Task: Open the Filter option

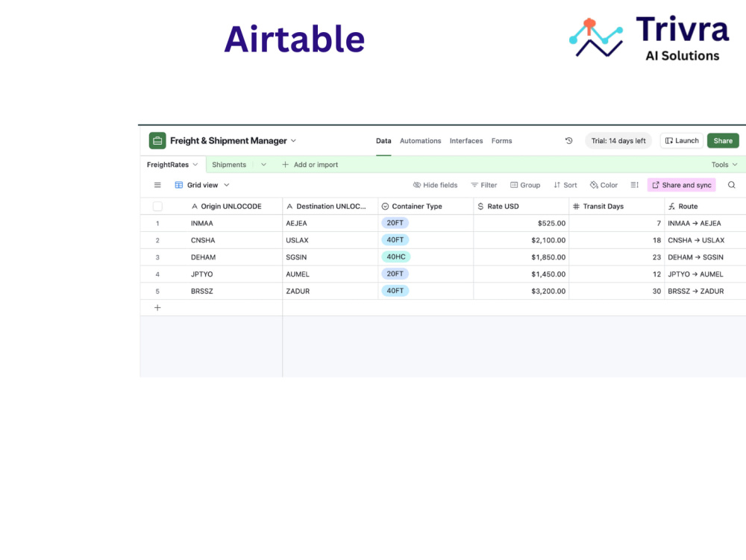Action: click(x=484, y=185)
